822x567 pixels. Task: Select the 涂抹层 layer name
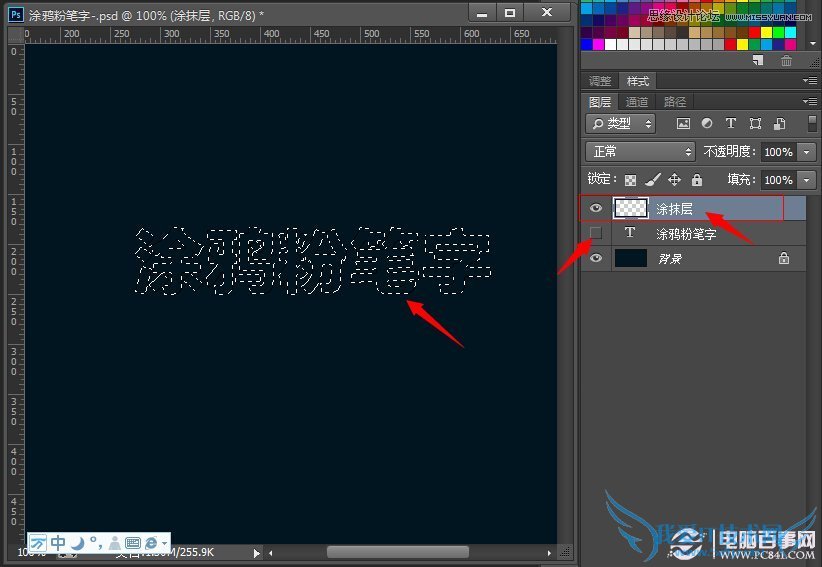click(674, 209)
